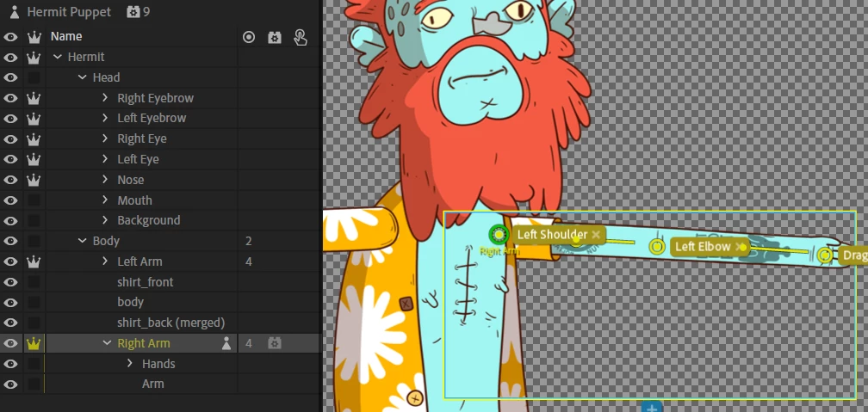Hide the Right Arm group

click(x=10, y=343)
